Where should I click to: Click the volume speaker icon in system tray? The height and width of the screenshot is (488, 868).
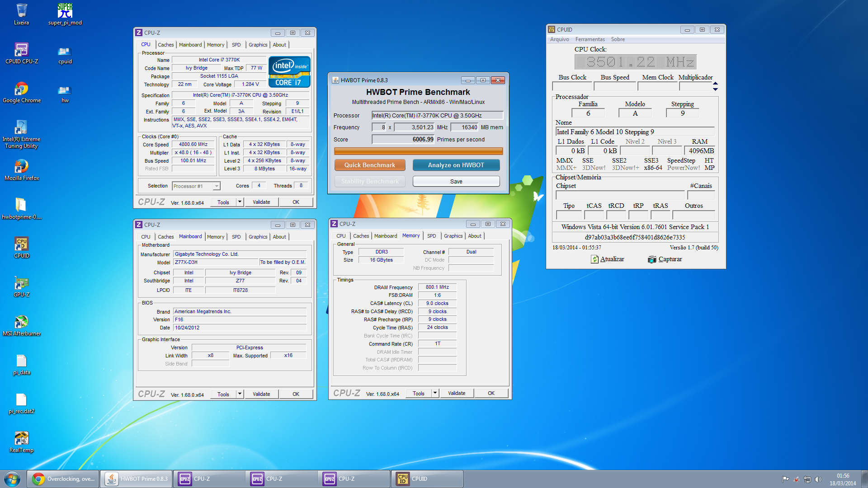(818, 479)
